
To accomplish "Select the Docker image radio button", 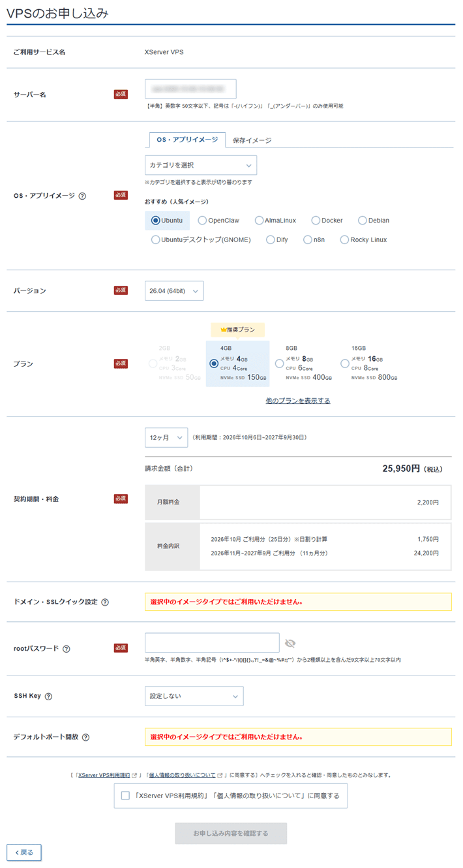I will click(316, 221).
